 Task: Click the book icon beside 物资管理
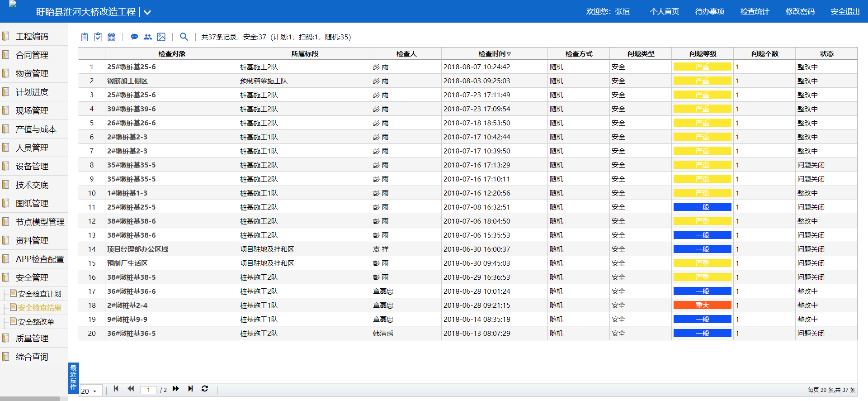[x=6, y=73]
